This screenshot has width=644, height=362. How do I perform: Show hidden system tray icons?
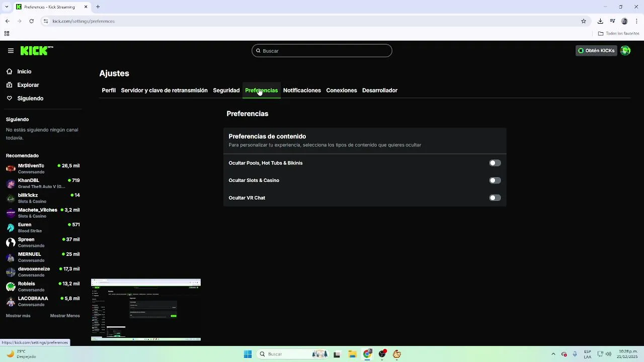(553, 354)
